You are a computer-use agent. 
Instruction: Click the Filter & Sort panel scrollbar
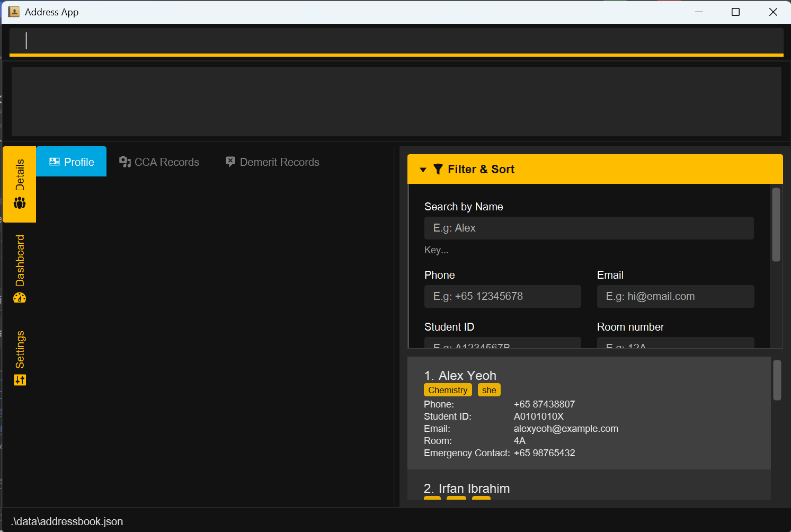tap(776, 225)
